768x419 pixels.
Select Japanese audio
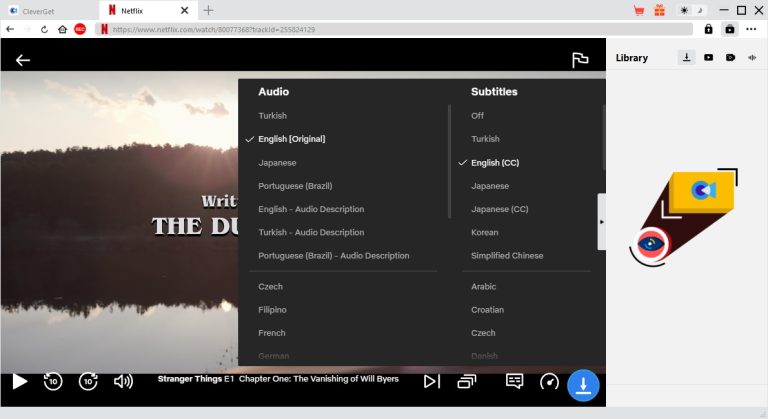coord(277,163)
